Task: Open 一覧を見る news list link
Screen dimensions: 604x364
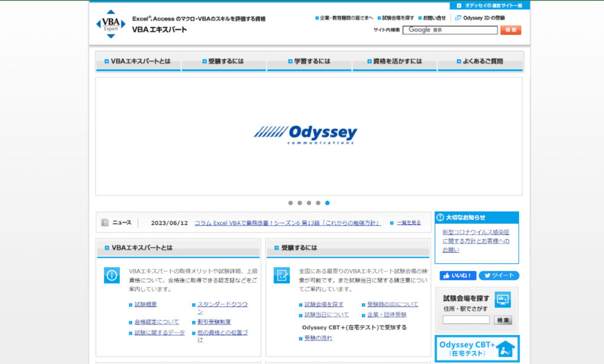Action: [409, 223]
